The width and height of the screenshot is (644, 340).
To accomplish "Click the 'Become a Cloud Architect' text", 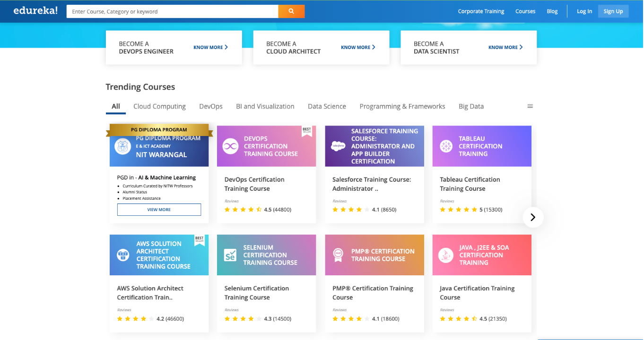I will click(x=293, y=48).
